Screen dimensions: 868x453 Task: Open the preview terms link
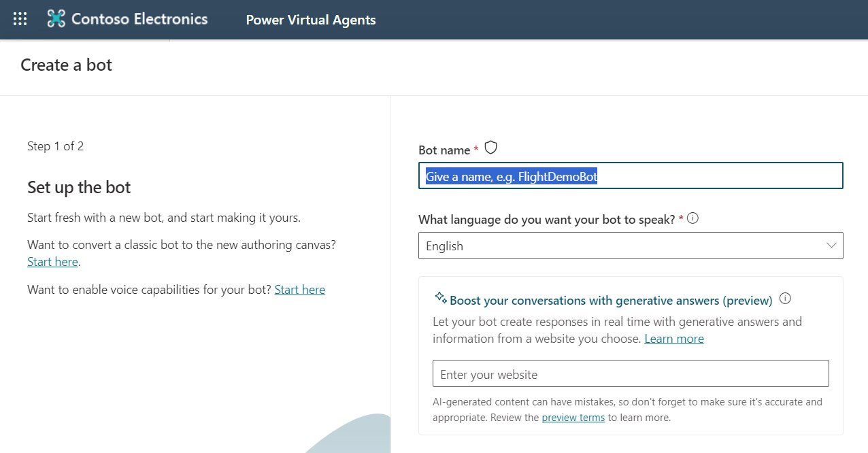point(573,418)
